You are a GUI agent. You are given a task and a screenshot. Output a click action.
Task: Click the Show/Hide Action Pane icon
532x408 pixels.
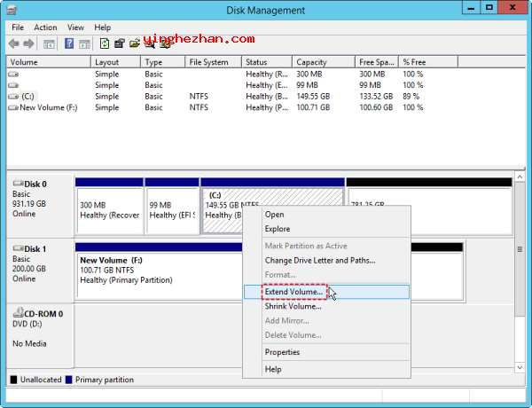click(x=82, y=43)
